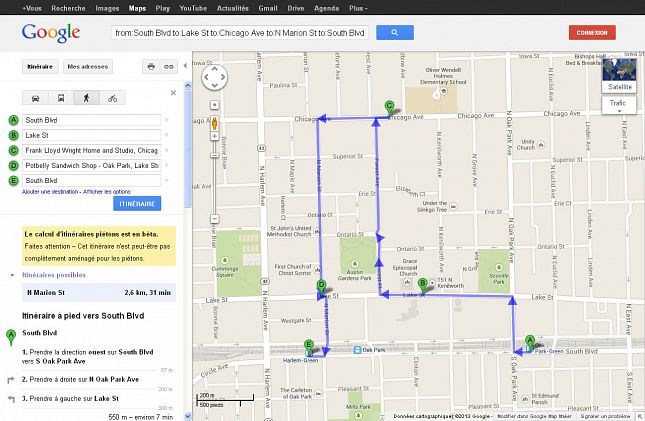Zoom in using the map plus button
This screenshot has height=421, width=645.
213,105
